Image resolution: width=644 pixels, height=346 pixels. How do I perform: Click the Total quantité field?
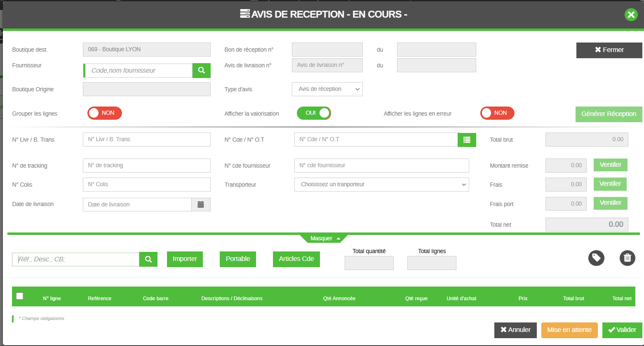coord(369,263)
